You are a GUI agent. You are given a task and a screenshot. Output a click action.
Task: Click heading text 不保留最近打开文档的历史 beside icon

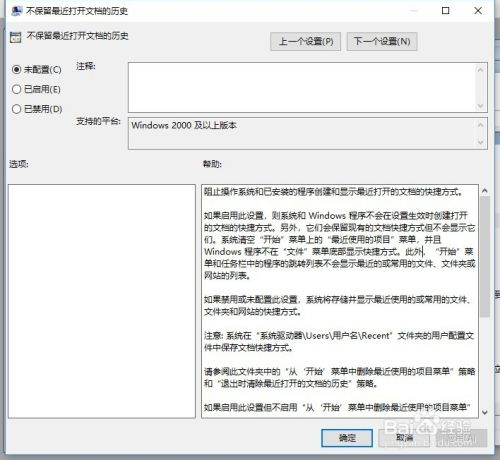(77, 36)
